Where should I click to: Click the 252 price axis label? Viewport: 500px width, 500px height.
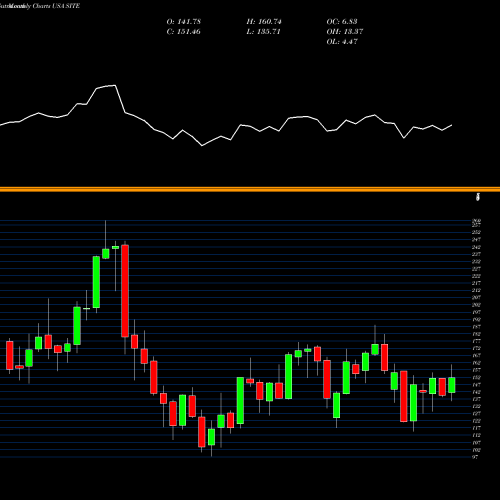476,232
